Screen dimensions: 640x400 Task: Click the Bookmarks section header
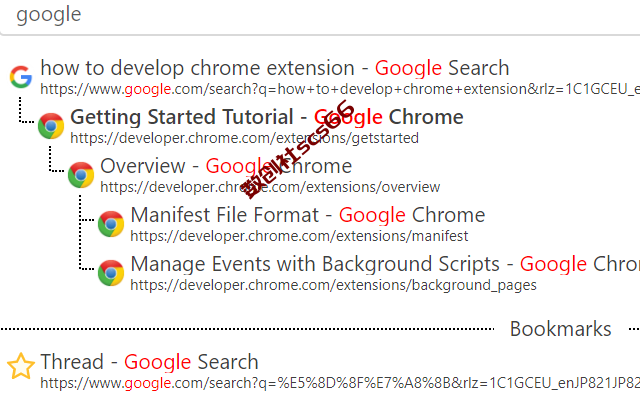(560, 329)
